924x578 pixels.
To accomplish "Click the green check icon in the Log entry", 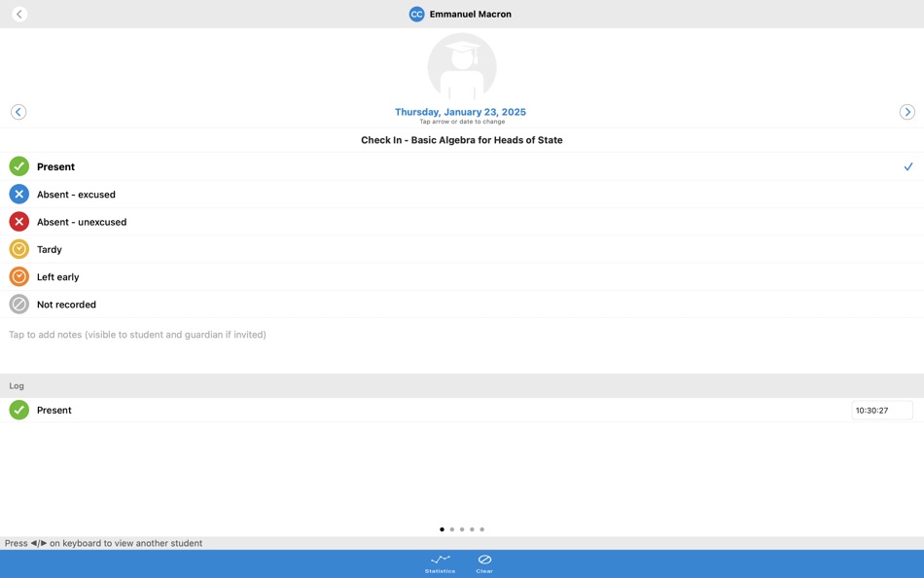I will [18, 410].
